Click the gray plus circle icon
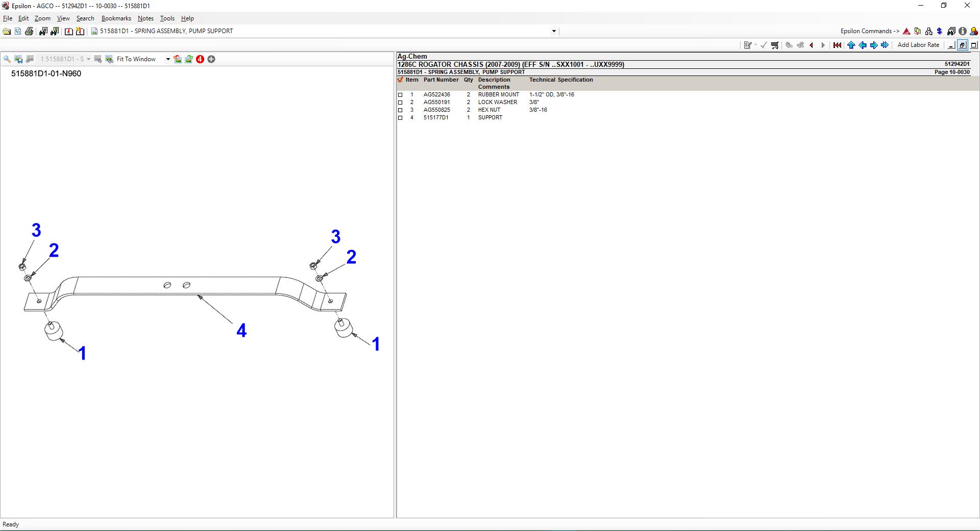 pos(211,59)
